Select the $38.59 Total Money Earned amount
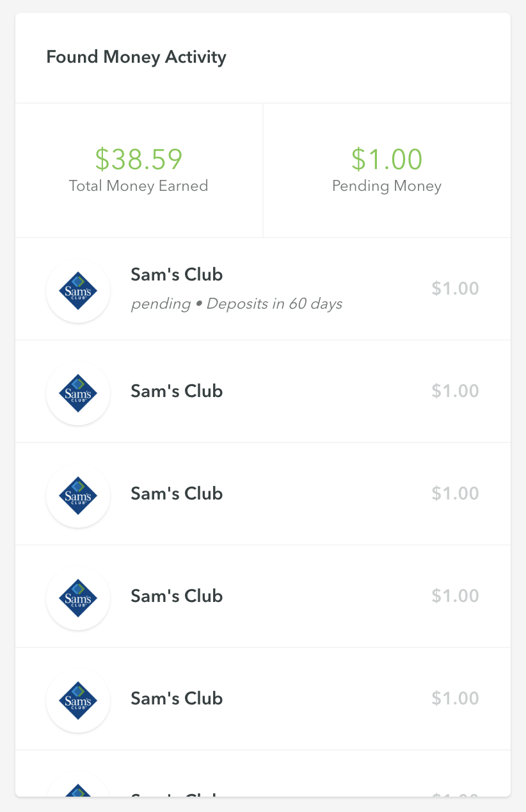The image size is (526, 812). click(139, 159)
